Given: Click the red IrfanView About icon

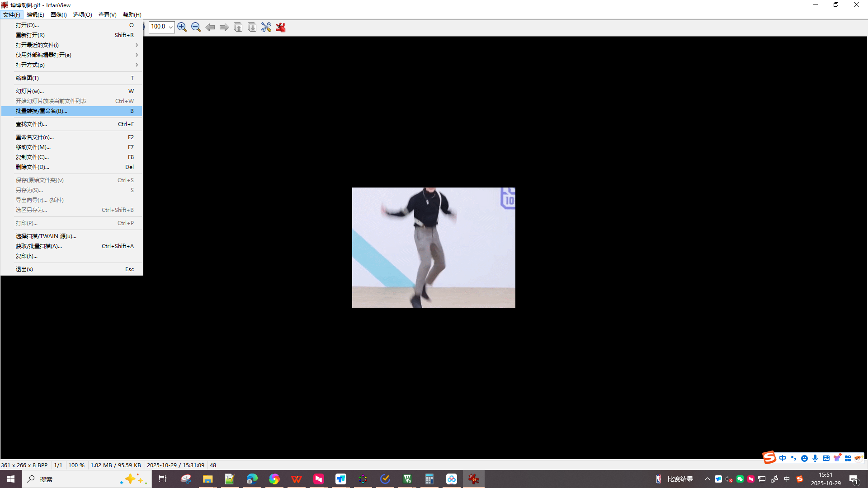Looking at the screenshot, I should (281, 27).
